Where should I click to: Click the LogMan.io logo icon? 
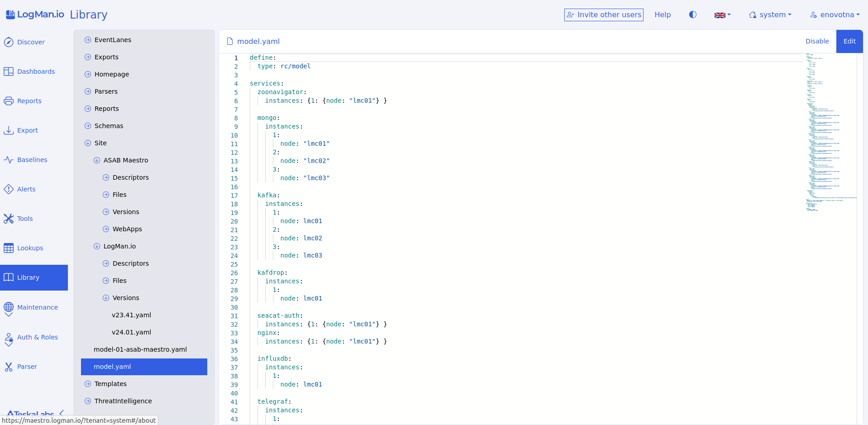[x=10, y=14]
